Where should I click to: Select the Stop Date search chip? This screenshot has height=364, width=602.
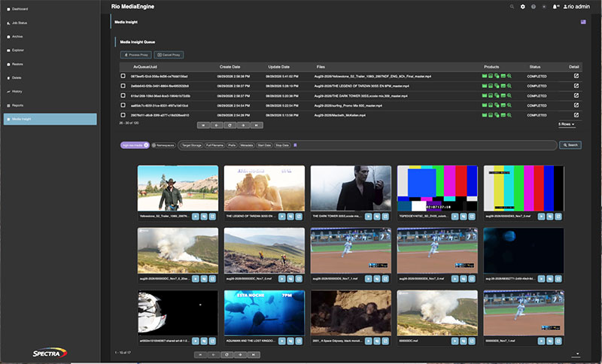pos(282,145)
